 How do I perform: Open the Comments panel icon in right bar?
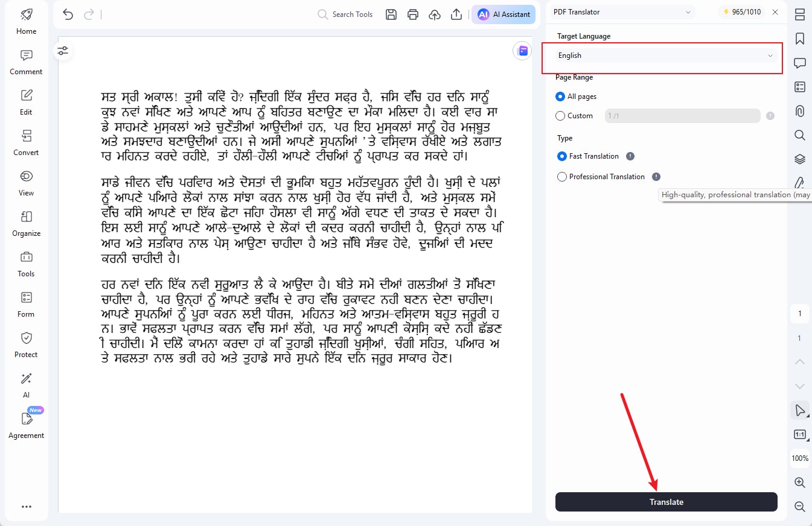point(800,63)
